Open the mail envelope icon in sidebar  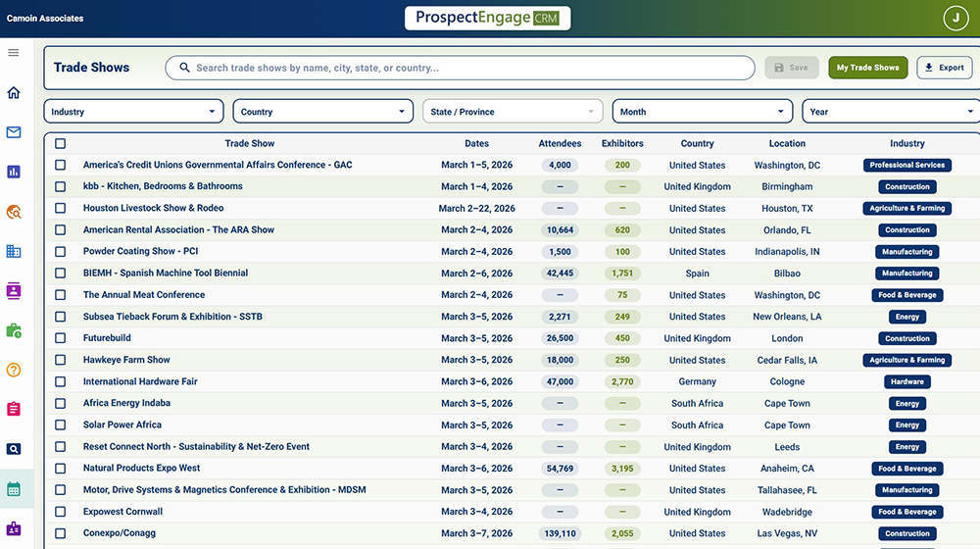14,132
